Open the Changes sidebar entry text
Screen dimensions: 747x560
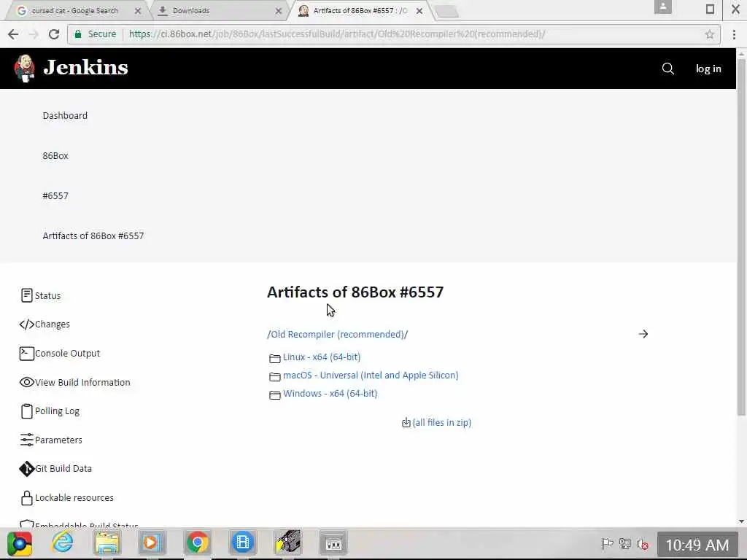coord(53,324)
